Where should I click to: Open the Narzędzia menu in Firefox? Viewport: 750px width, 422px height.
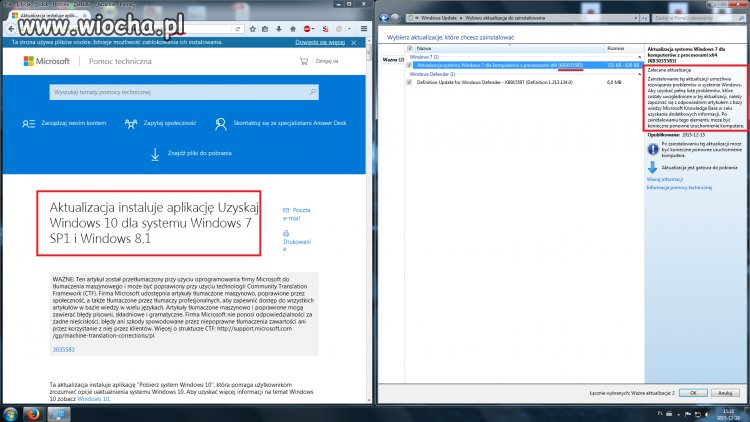(x=105, y=4)
